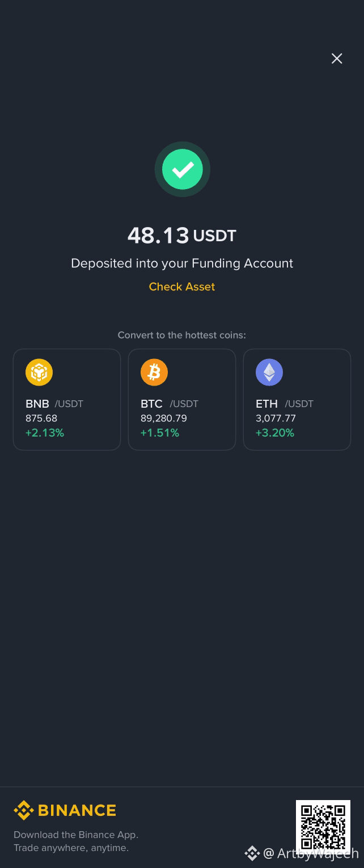Click the +1.51% BTC change
The width and height of the screenshot is (364, 868).
pyautogui.click(x=160, y=433)
